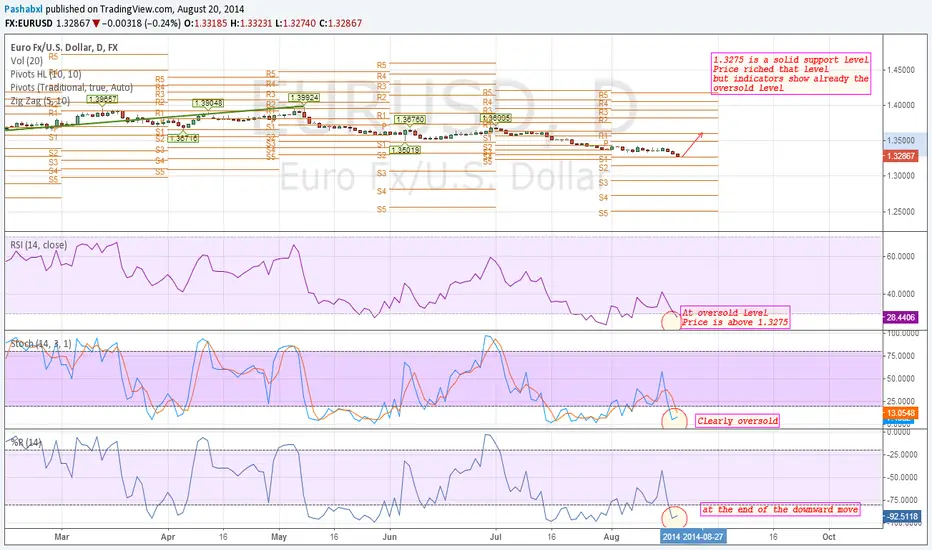Click the 1.30000 price axis label
932x550 pixels.
click(901, 176)
